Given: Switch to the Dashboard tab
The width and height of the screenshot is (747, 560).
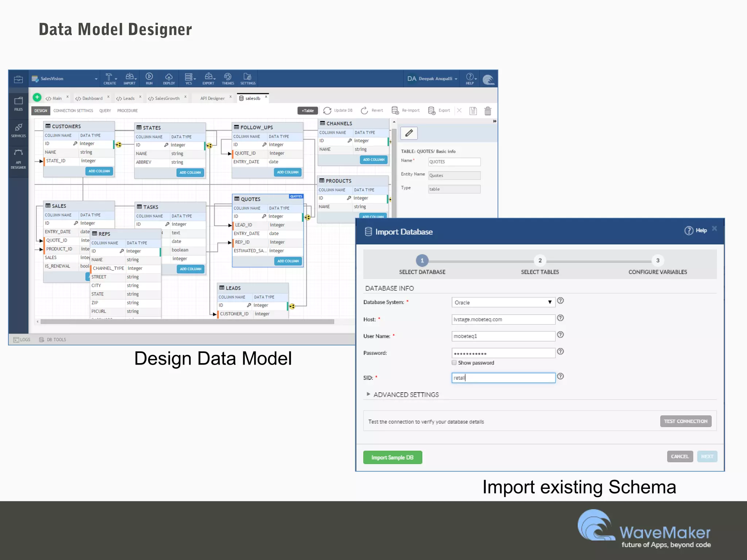Looking at the screenshot, I should point(89,98).
